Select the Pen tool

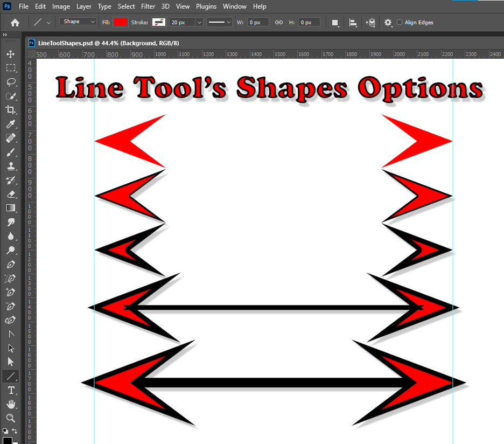click(x=11, y=264)
